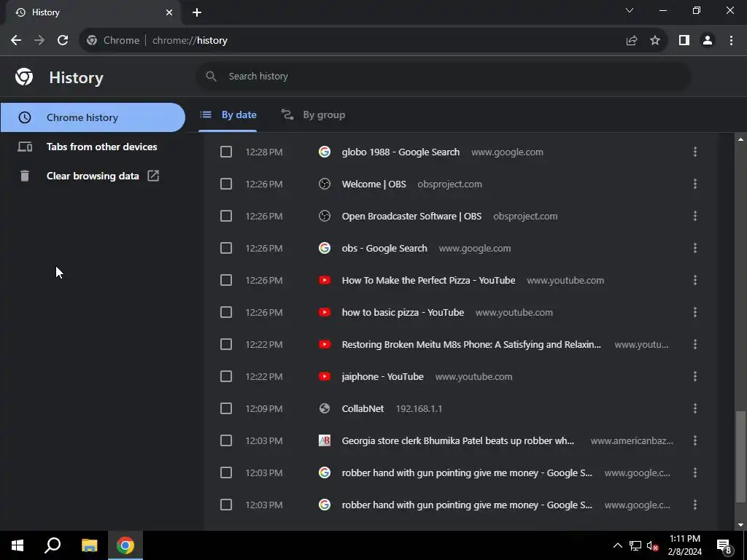This screenshot has width=747, height=560.
Task: Check the jaiphone - YouTube entry
Action: [226, 376]
